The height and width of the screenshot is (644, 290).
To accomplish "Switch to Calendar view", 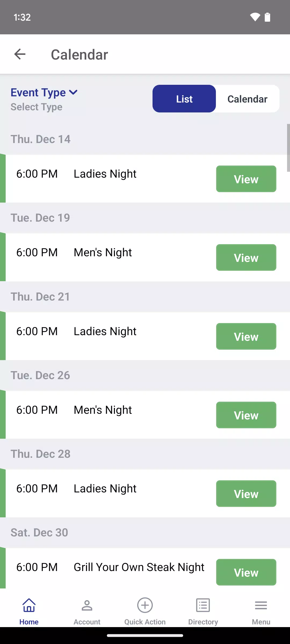I will (247, 99).
